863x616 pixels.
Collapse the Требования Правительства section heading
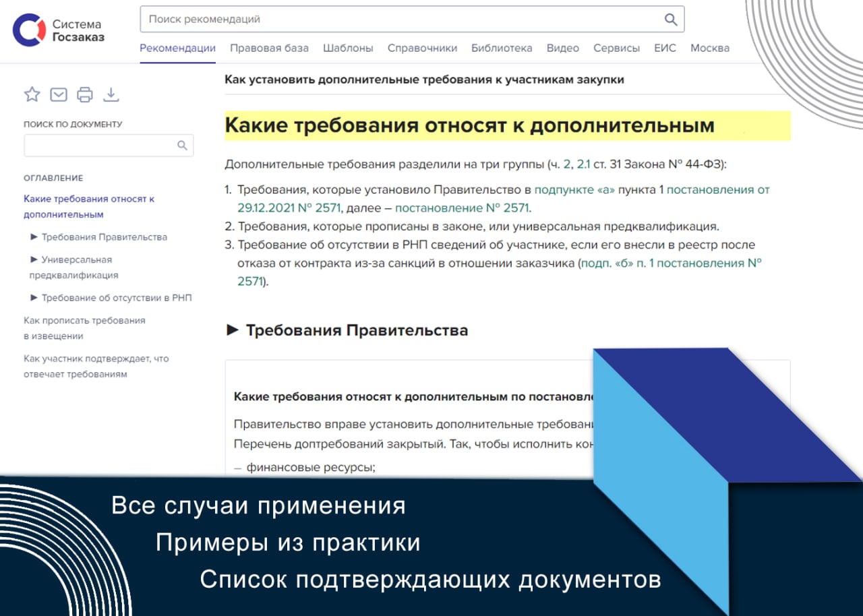pos(347,330)
